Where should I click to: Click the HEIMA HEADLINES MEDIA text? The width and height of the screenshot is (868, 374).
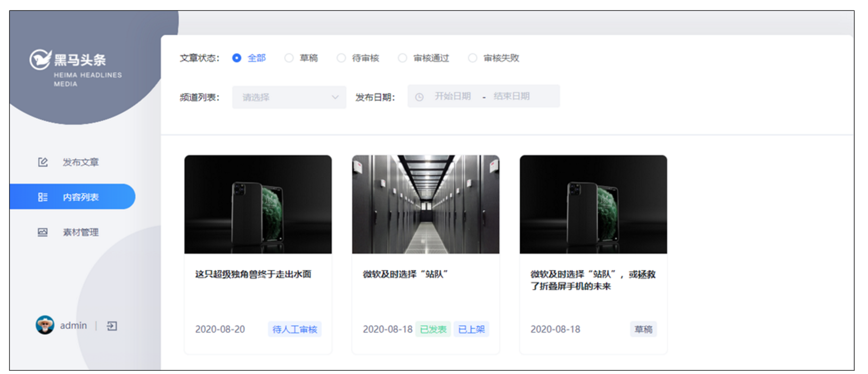[x=88, y=79]
